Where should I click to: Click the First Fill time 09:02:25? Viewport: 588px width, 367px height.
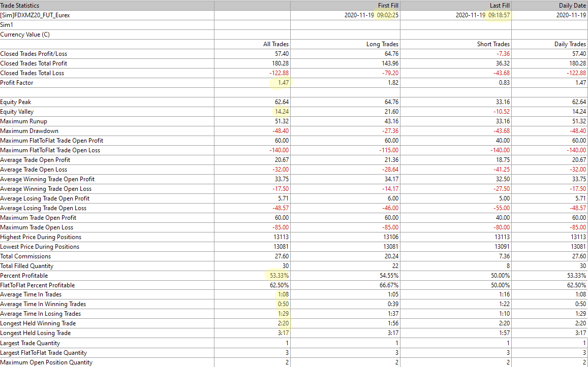(x=388, y=15)
